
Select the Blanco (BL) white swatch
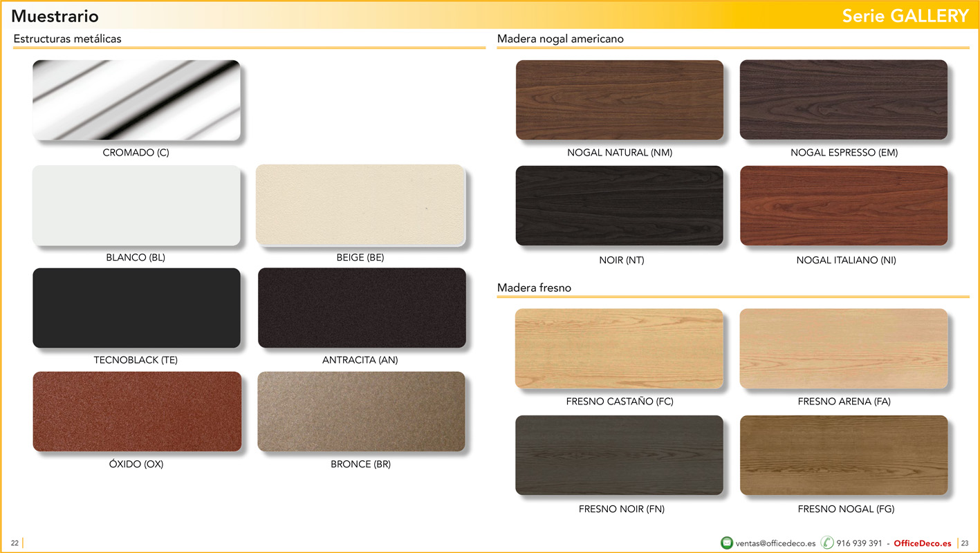point(136,205)
